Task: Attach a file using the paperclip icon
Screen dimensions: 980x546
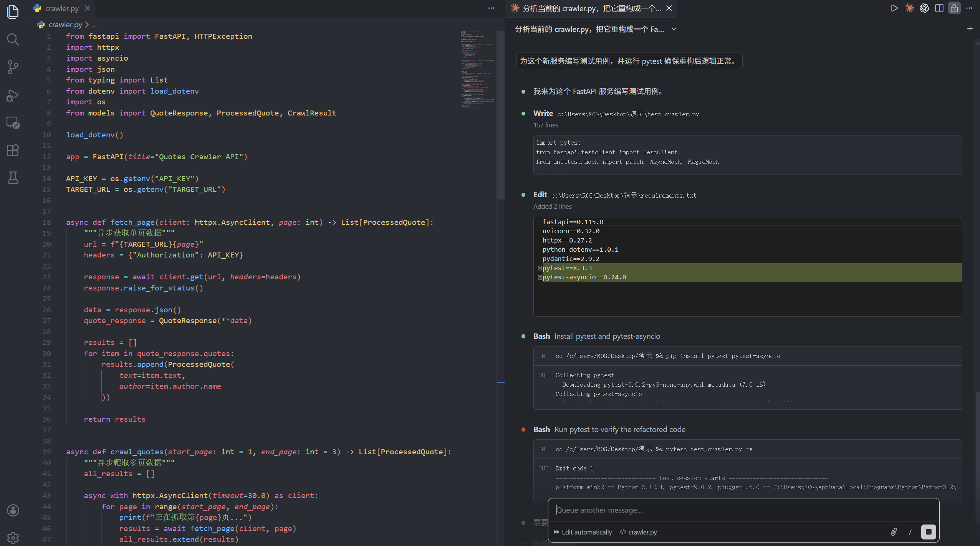Action: (x=894, y=532)
